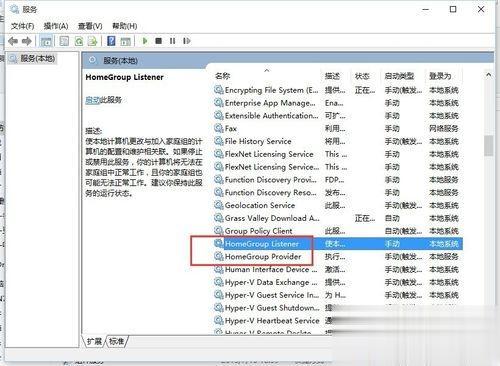Toggle the action pane toolbar icon
The width and height of the screenshot is (500, 366).
(x=125, y=41)
